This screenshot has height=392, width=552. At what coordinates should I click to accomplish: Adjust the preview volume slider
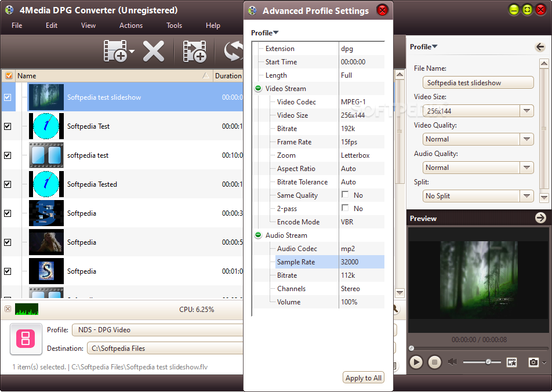[488, 362]
